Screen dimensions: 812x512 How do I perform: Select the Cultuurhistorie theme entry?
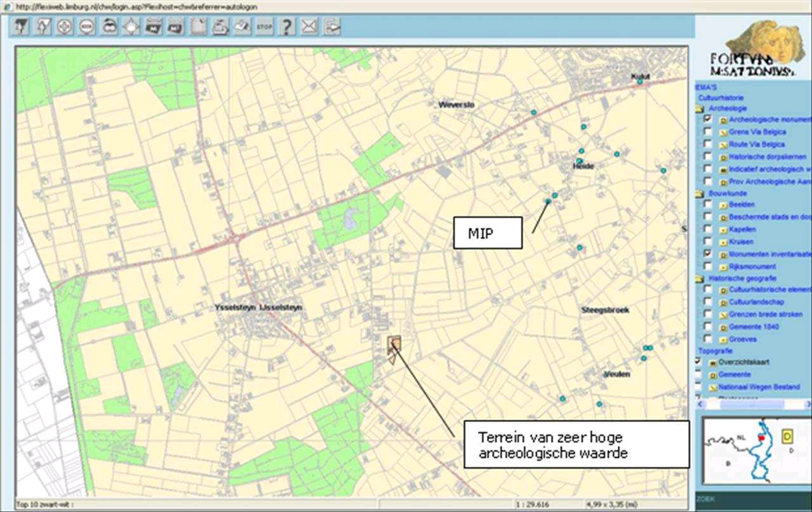[x=721, y=96]
